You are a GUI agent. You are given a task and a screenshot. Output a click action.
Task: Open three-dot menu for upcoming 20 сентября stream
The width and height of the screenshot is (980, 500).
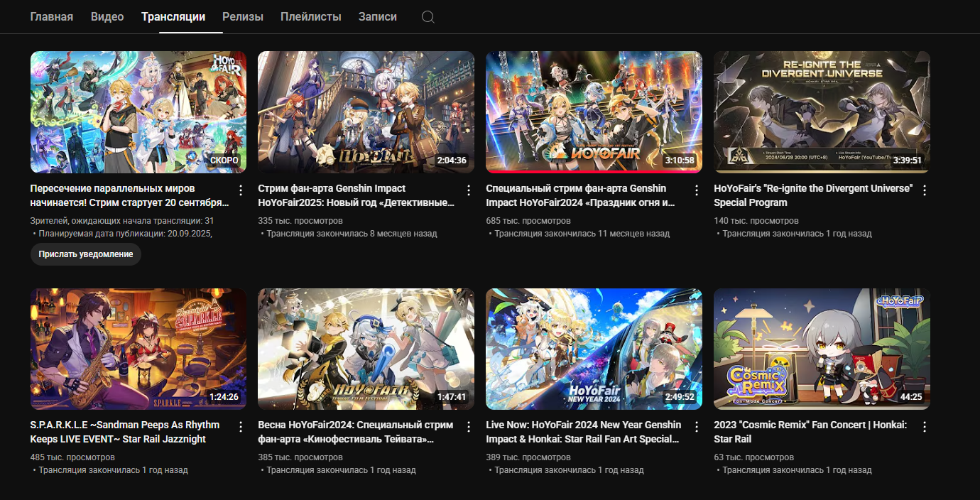click(240, 190)
